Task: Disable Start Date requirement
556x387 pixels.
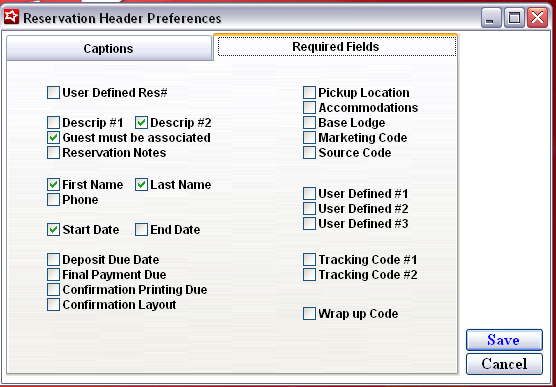Action: [x=53, y=230]
